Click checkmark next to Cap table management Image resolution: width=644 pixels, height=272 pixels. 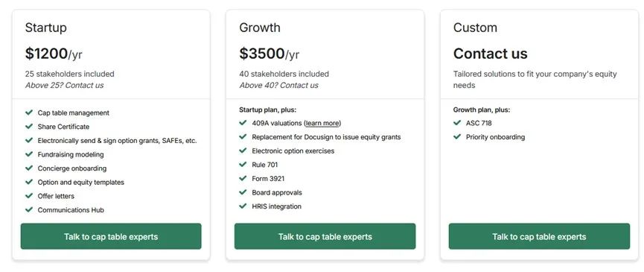tap(29, 113)
